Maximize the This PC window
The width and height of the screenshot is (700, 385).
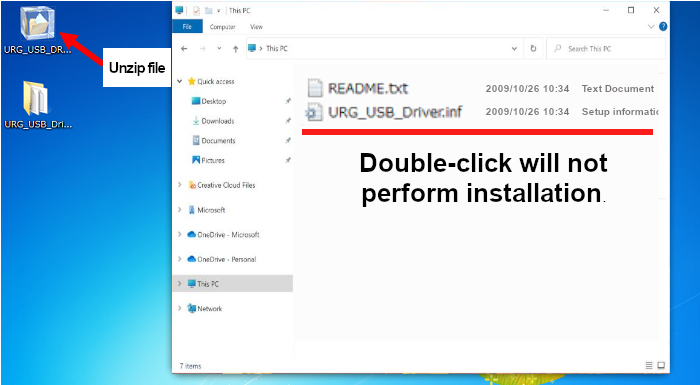pyautogui.click(x=631, y=10)
